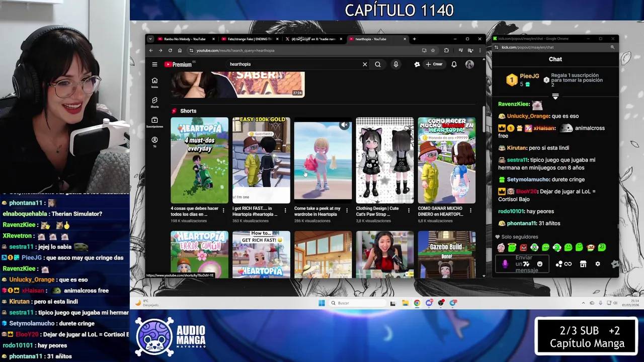Expand the Kick chat leaderboard panel arrow
This screenshot has height=362, width=644.
[555, 96]
